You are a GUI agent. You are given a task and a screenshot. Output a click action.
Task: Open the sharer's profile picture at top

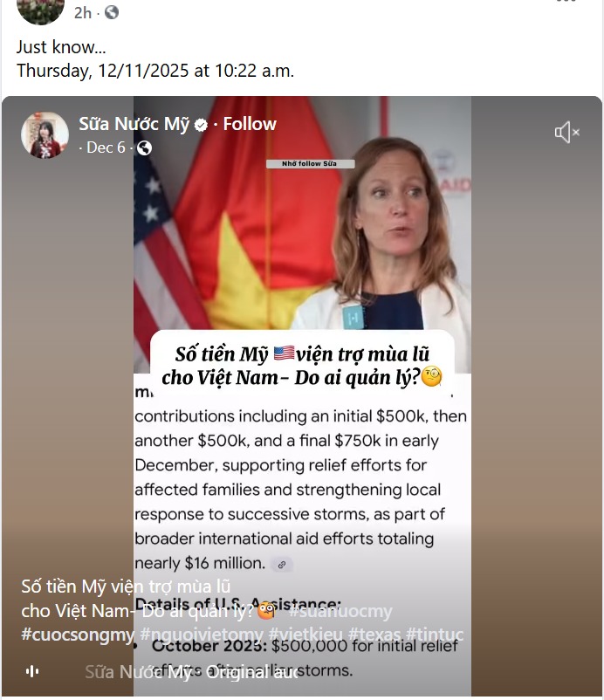40,9
